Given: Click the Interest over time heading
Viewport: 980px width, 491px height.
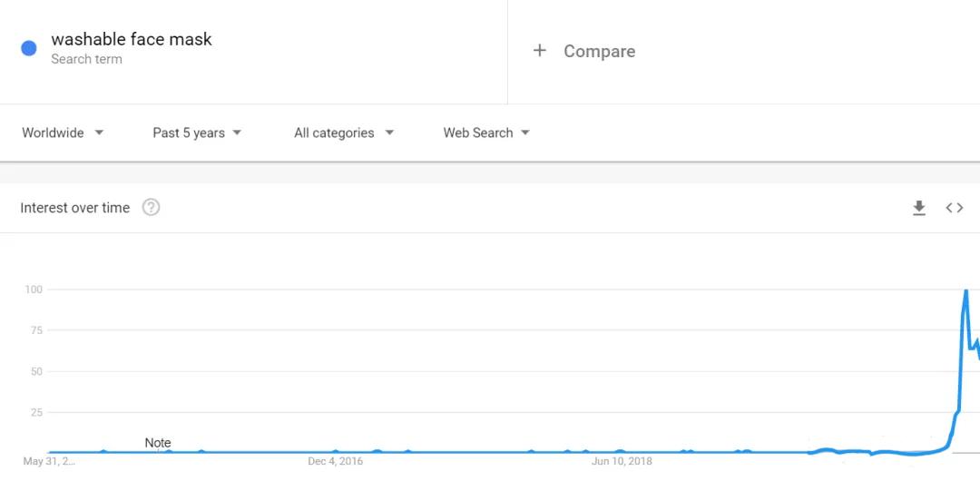Looking at the screenshot, I should (75, 208).
